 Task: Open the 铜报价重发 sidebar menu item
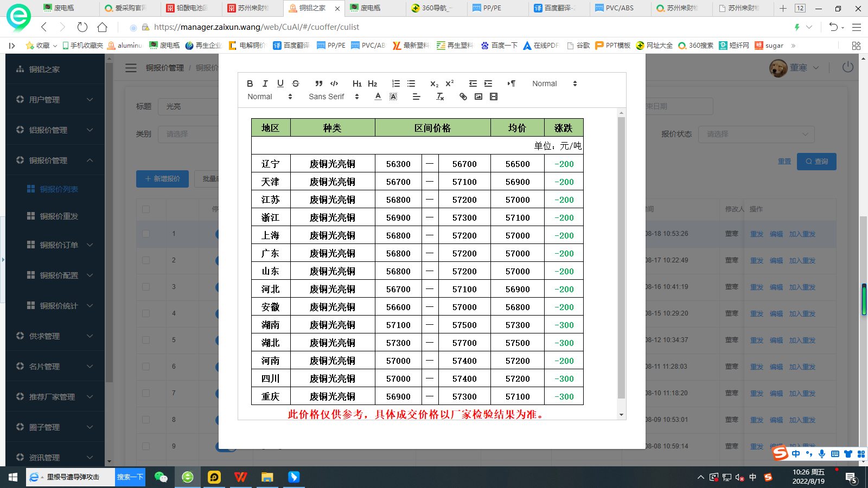[x=59, y=216]
